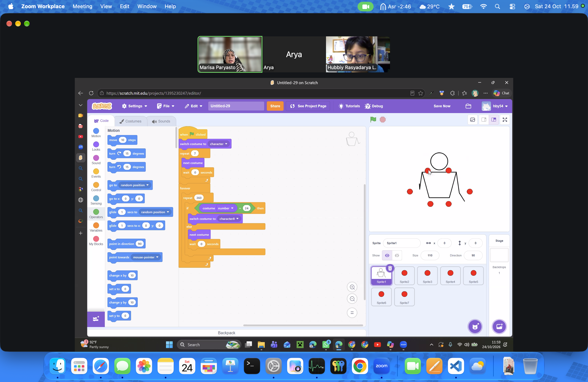The width and height of the screenshot is (588, 382).
Task: Select the My Blocks category
Action: point(96,241)
